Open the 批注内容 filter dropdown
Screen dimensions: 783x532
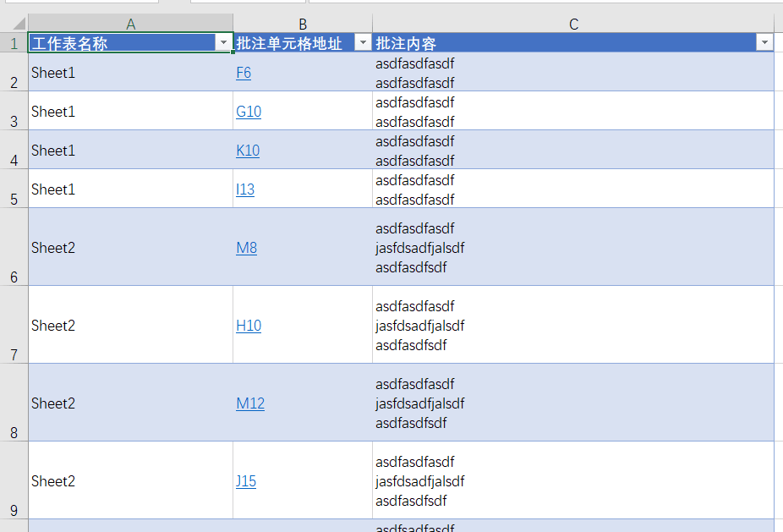[x=764, y=42]
